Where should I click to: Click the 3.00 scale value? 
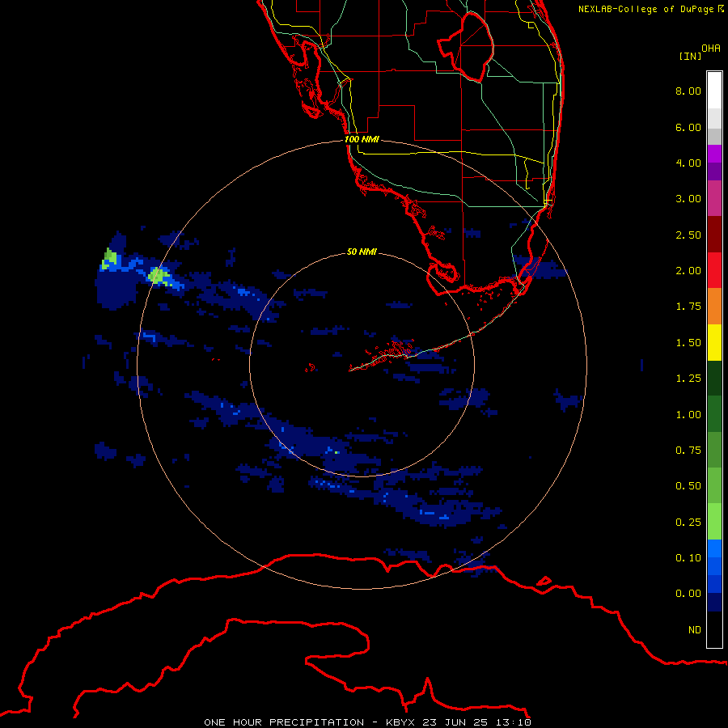click(x=688, y=199)
